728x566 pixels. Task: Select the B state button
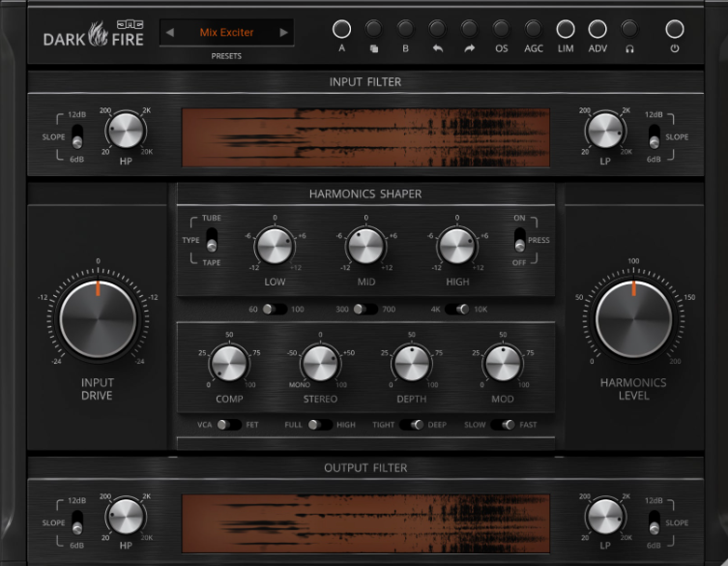tap(405, 29)
